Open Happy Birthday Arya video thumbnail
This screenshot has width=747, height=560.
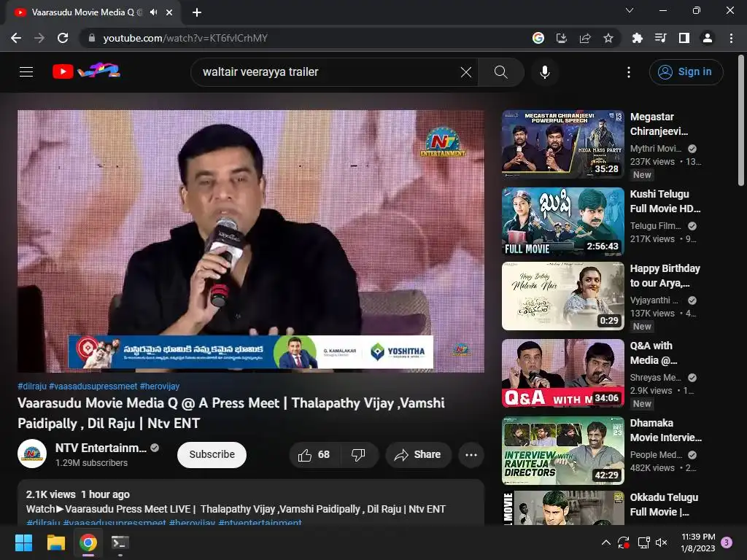[x=562, y=296]
